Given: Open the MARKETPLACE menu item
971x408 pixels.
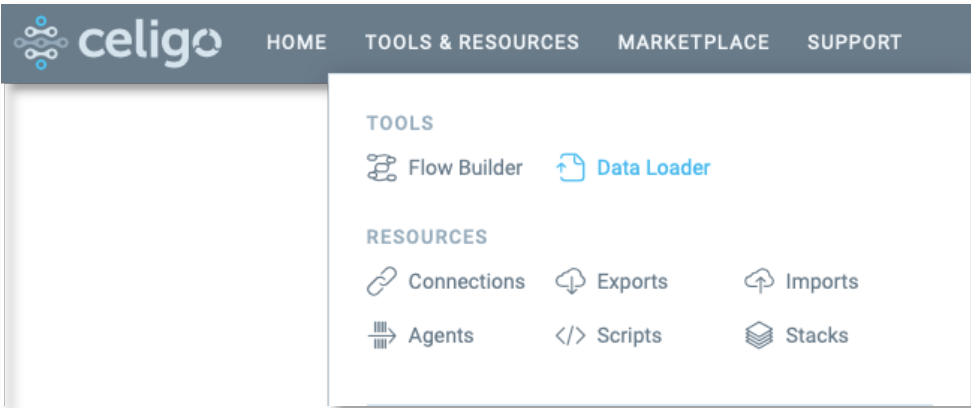Looking at the screenshot, I should click(693, 42).
